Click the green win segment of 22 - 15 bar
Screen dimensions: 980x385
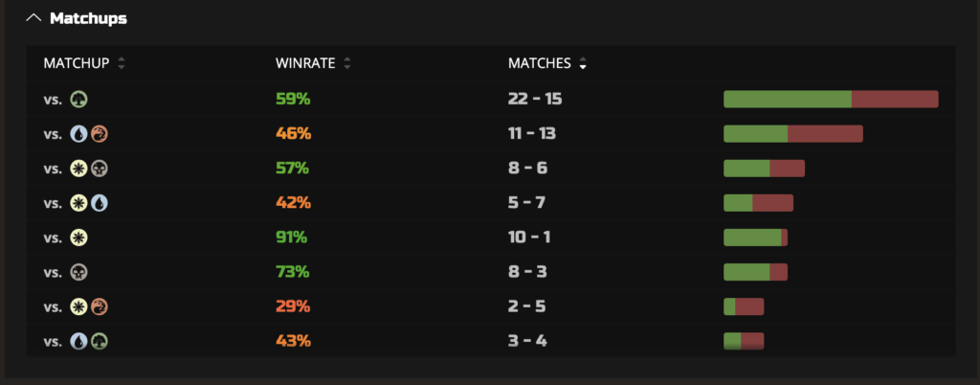coord(787,100)
